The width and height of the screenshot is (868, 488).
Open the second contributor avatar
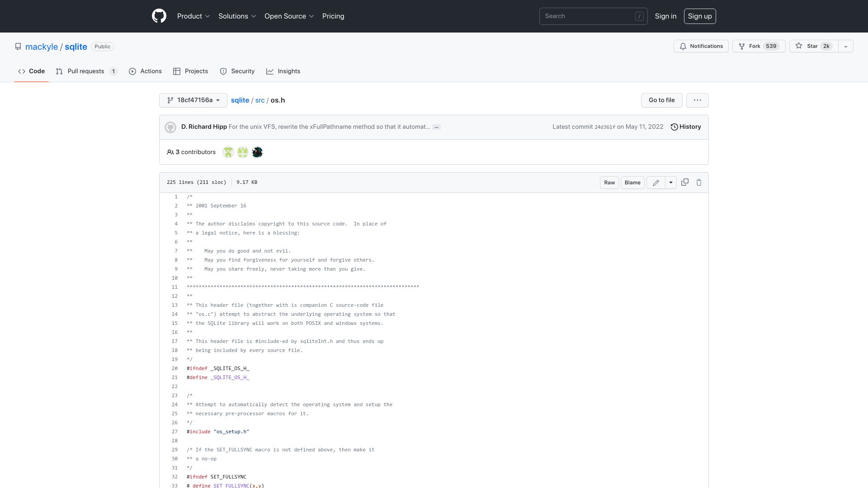tap(243, 152)
